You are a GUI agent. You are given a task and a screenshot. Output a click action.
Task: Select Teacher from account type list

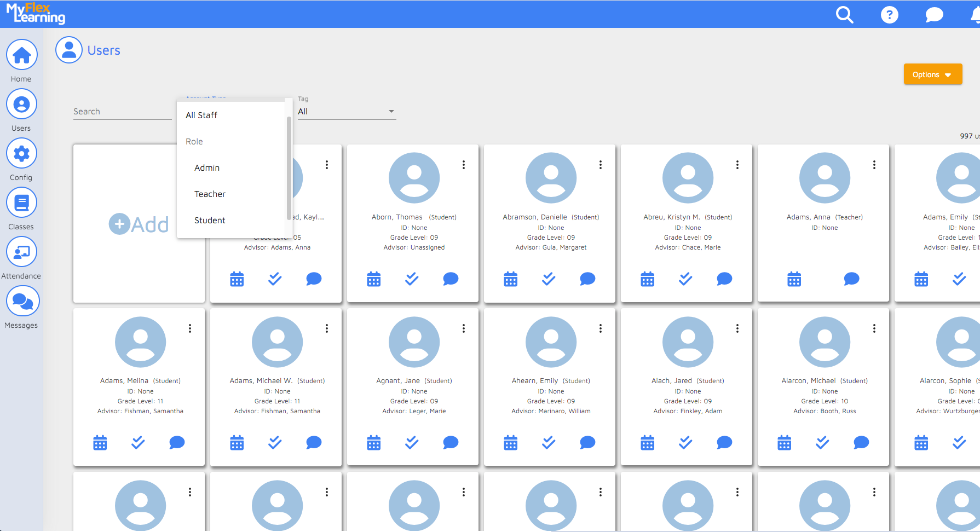(x=210, y=194)
